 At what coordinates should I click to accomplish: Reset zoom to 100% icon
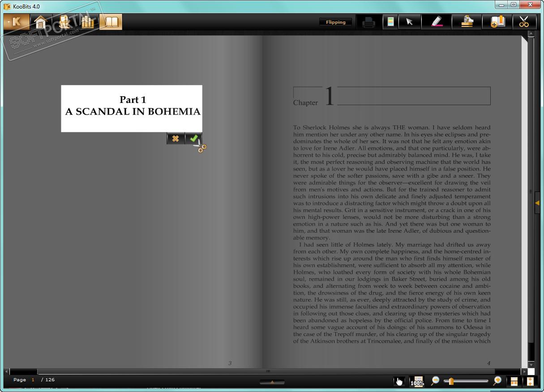pyautogui.click(x=417, y=381)
